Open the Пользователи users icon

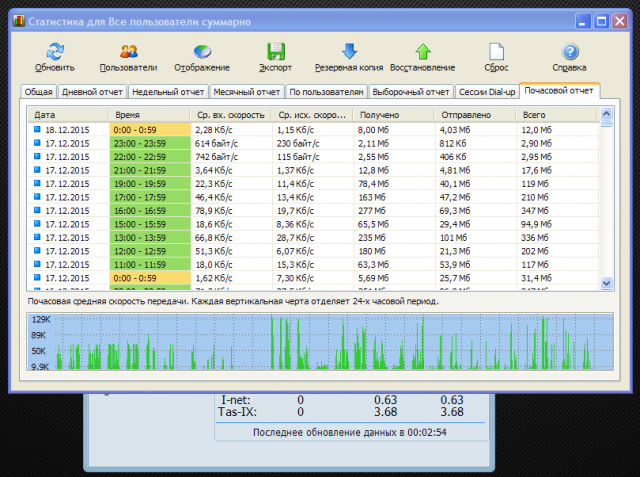(x=128, y=52)
